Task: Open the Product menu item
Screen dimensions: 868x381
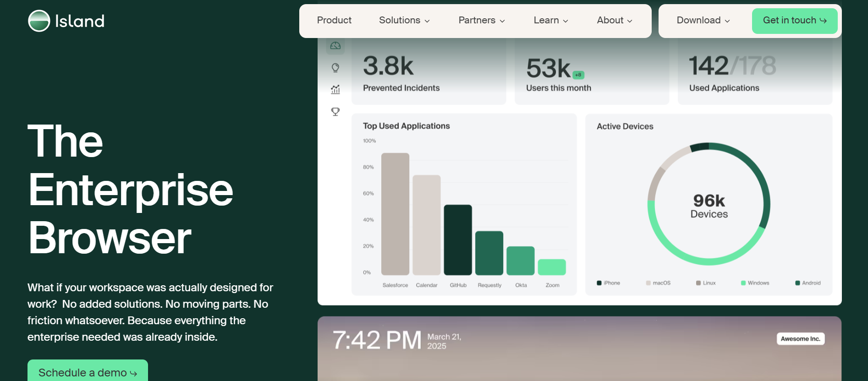Action: [334, 20]
